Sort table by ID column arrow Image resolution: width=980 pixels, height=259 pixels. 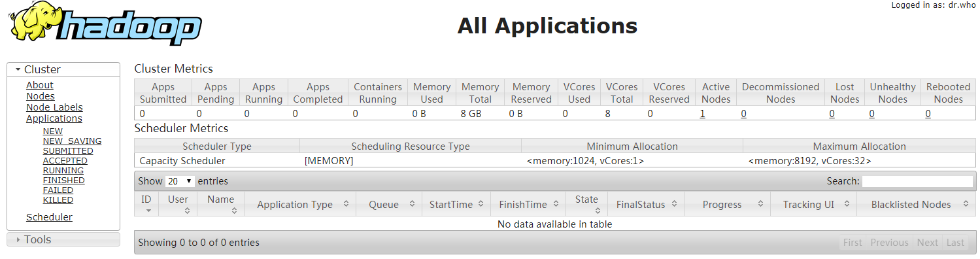[x=148, y=211]
